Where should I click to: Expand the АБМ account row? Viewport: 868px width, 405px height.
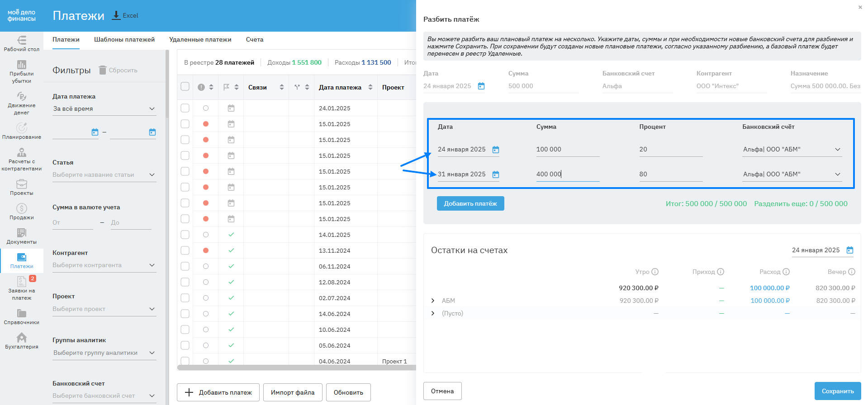(433, 301)
